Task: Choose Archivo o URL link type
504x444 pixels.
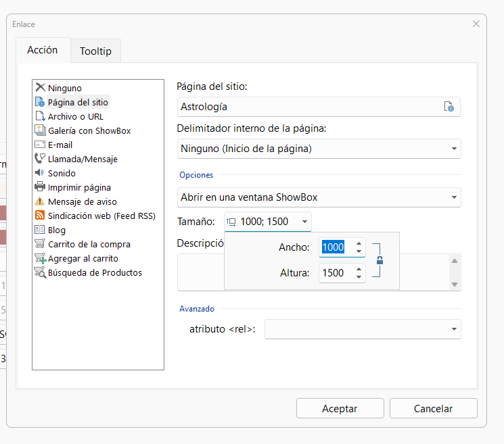Action: click(x=75, y=116)
